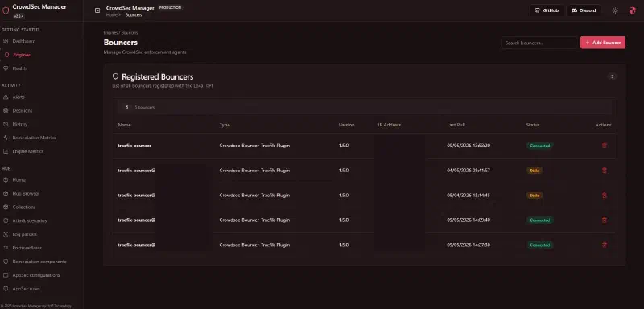Image resolution: width=644 pixels, height=309 pixels.
Task: Click the Name column header
Action: tap(125, 125)
